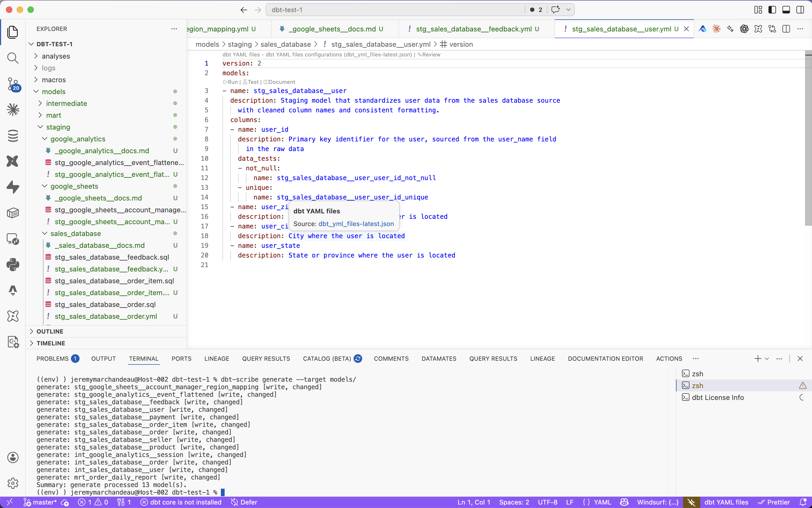Toggle Prettier formatter in status bar

click(774, 502)
